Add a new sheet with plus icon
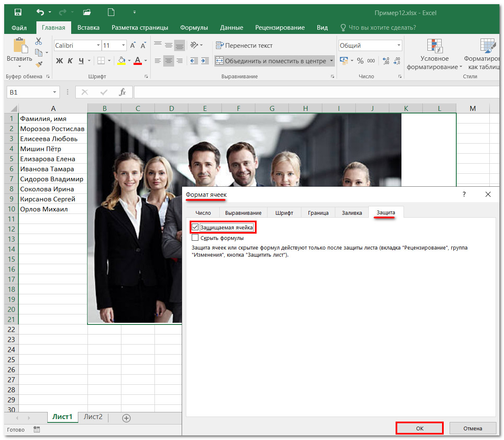The width and height of the screenshot is (504, 440). pyautogui.click(x=126, y=418)
